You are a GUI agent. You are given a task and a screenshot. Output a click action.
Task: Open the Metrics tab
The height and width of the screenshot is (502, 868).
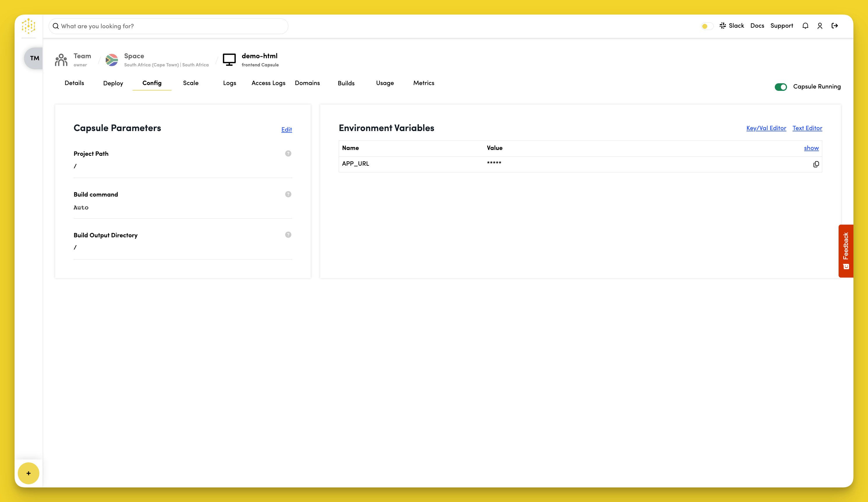[424, 83]
